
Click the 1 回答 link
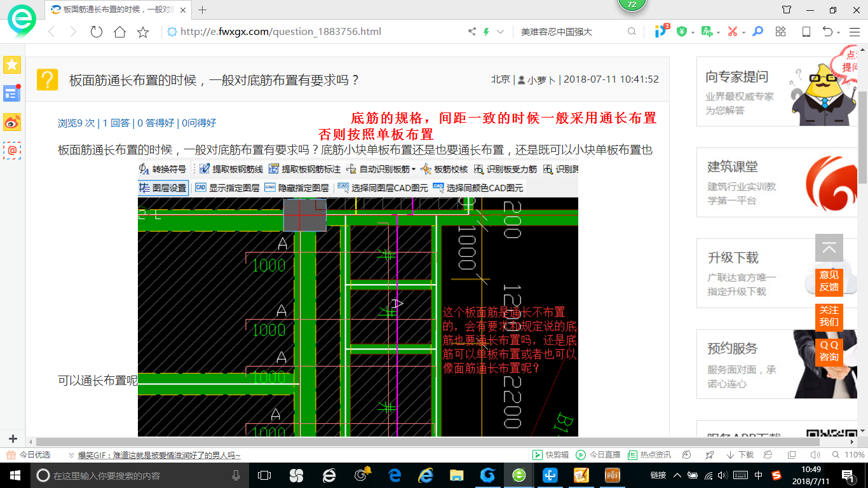coord(116,123)
